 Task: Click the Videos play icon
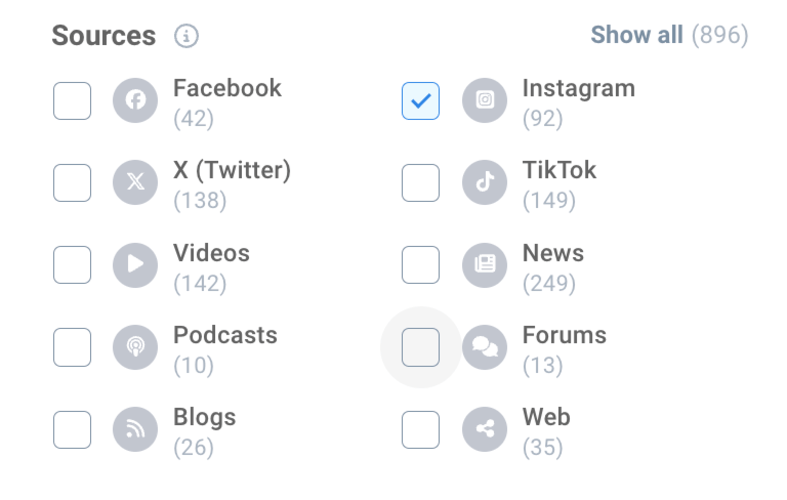(135, 265)
